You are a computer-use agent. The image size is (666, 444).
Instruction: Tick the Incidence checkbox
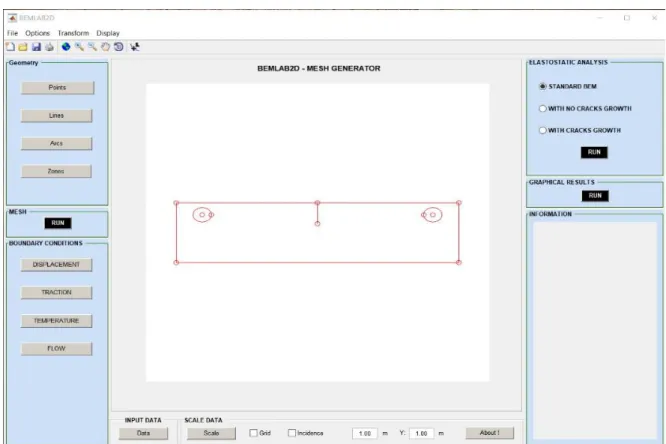[292, 433]
